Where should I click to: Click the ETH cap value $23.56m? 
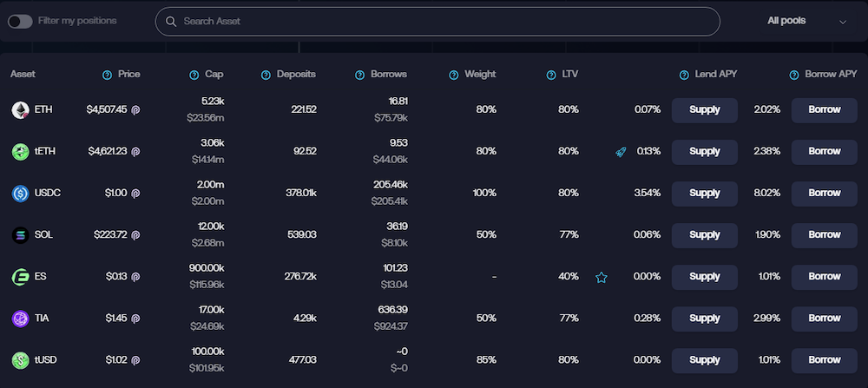(207, 118)
